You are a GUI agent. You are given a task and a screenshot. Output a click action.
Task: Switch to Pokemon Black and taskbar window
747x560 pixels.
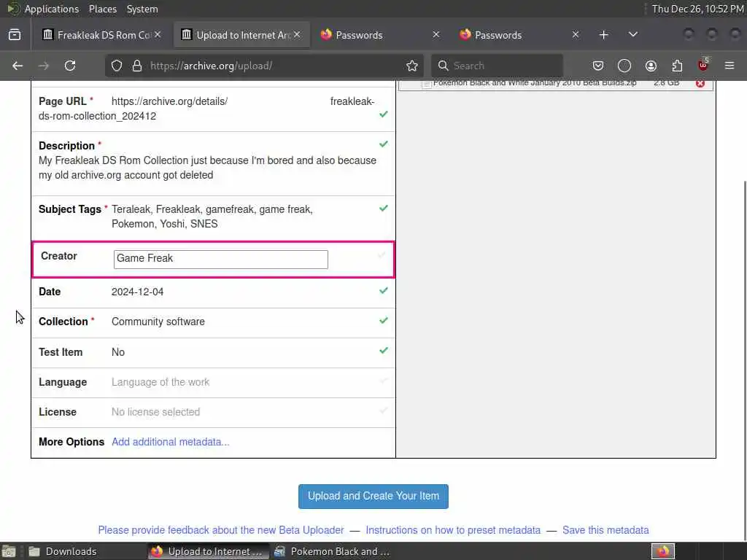pyautogui.click(x=333, y=551)
